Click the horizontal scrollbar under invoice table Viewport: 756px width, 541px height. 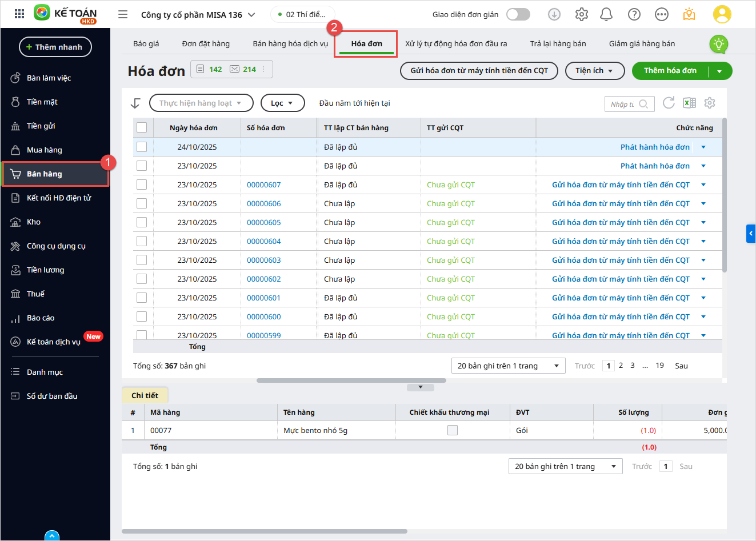(x=351, y=380)
